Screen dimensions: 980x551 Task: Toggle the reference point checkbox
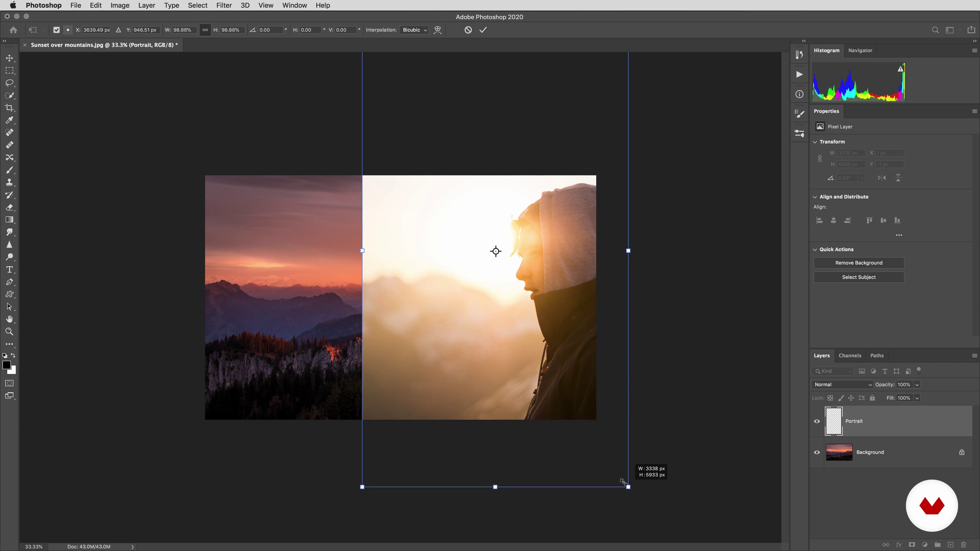click(x=56, y=30)
